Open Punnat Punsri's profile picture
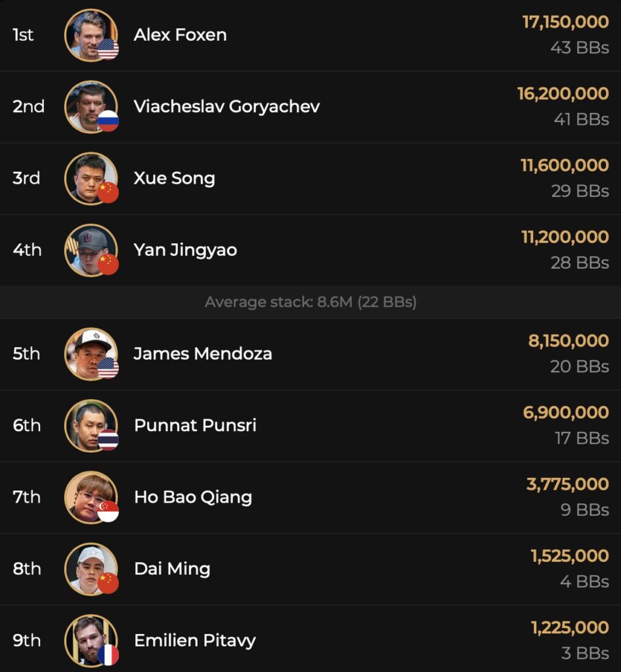 [x=90, y=425]
